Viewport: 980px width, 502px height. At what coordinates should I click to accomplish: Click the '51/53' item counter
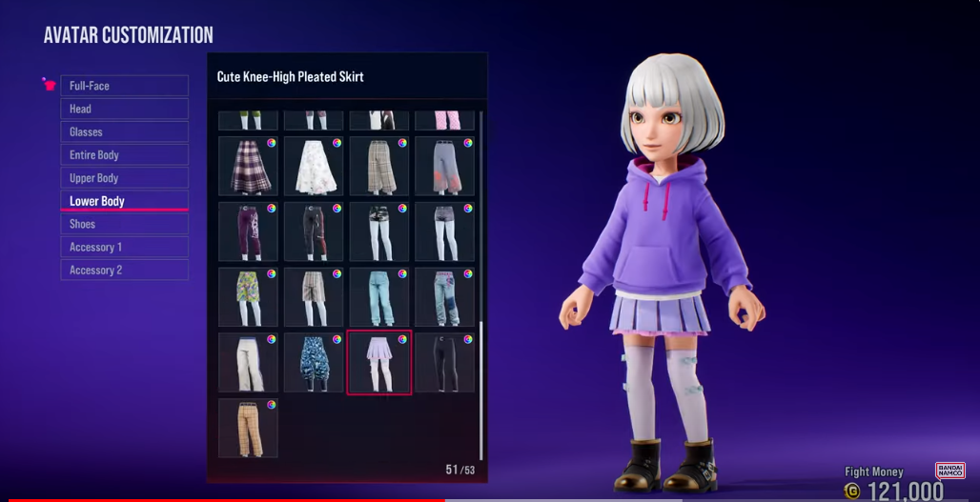click(460, 470)
